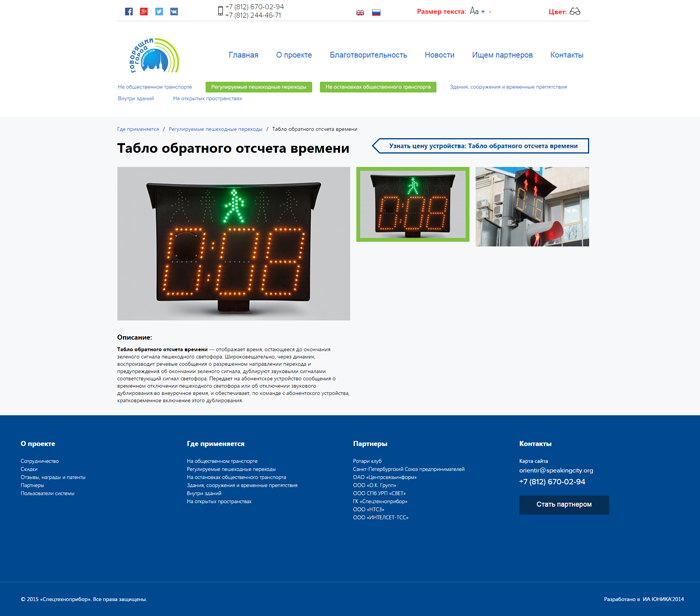The image size is (700, 616).
Task: Click header phone number +7 (812) 244-46-71
Action: 253,15
